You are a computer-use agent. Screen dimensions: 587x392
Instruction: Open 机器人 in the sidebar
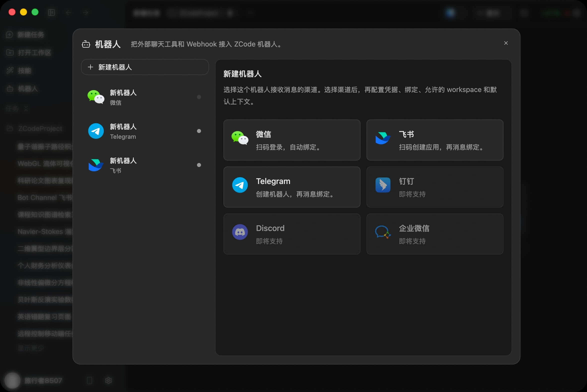coord(22,88)
